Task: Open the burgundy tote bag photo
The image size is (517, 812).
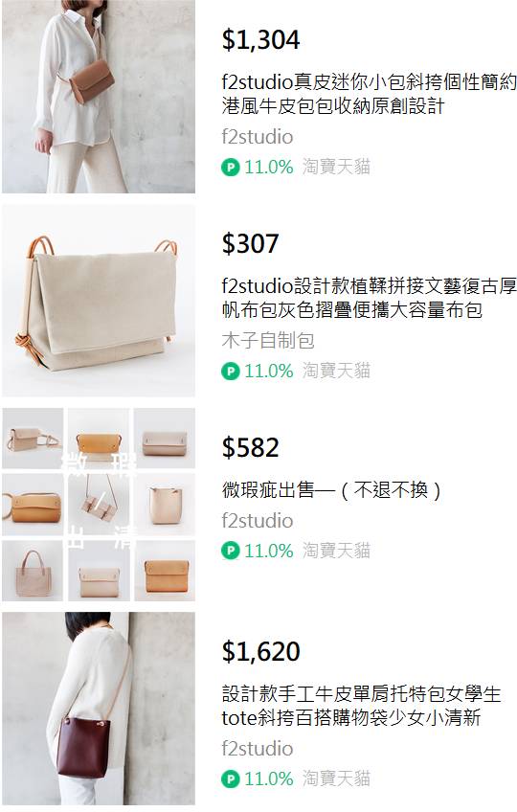Action: pyautogui.click(x=99, y=709)
